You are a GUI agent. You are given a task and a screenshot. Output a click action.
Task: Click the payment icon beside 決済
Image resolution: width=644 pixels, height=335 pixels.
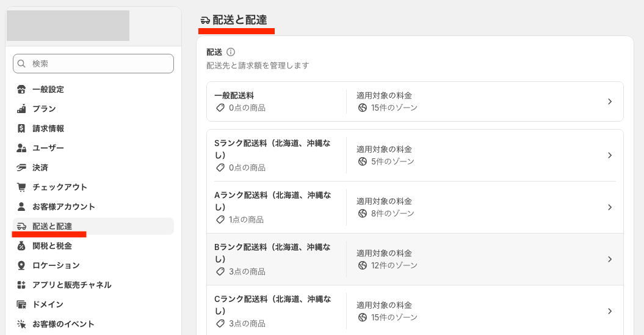click(22, 167)
